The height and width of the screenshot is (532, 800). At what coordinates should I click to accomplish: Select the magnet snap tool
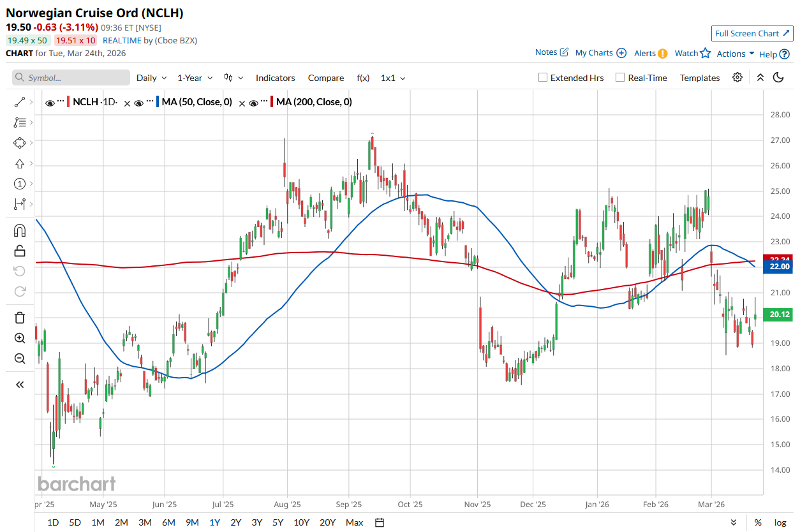[x=20, y=230]
